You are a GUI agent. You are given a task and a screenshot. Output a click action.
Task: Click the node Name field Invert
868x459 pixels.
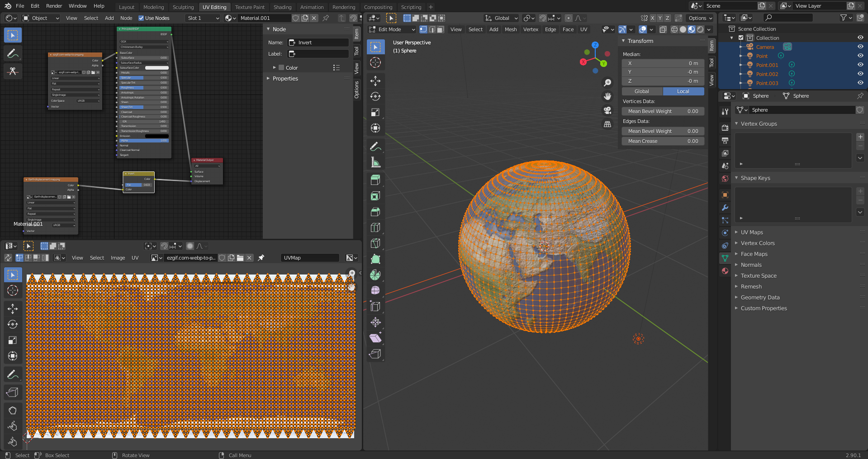[318, 43]
